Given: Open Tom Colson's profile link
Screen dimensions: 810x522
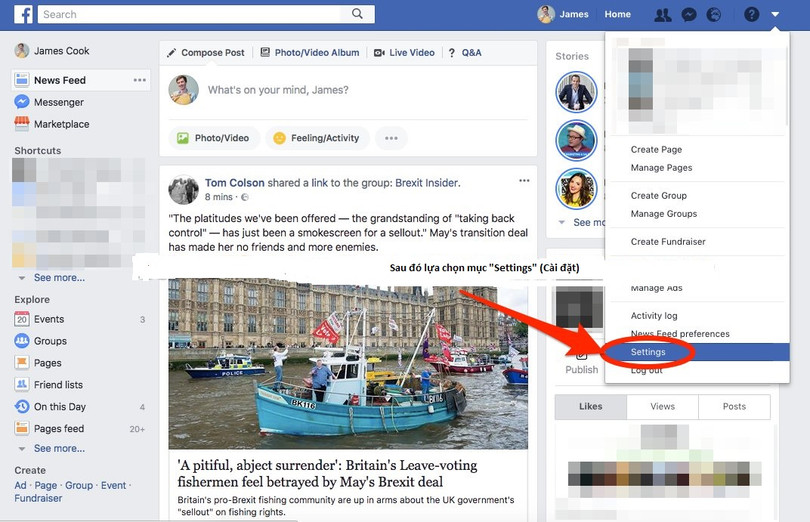Looking at the screenshot, I should click(x=235, y=182).
